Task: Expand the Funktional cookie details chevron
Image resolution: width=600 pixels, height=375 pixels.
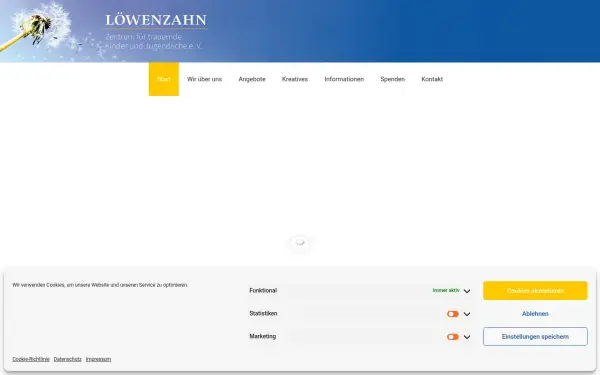Action: (467, 291)
